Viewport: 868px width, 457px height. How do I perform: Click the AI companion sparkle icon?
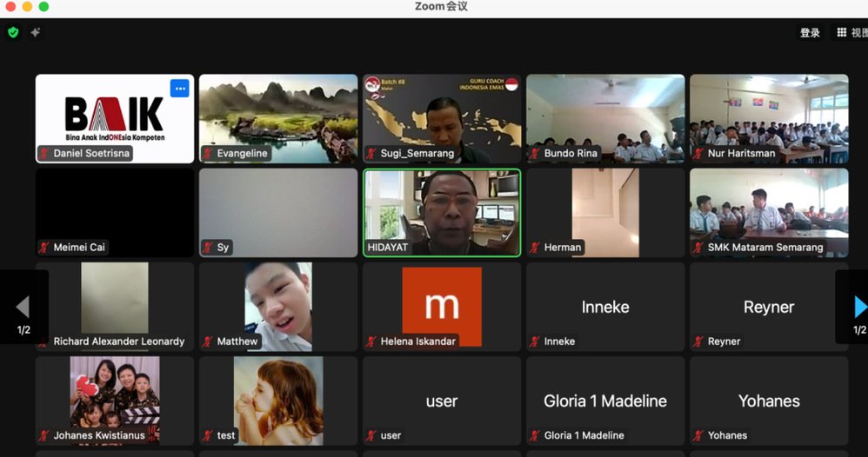[36, 33]
